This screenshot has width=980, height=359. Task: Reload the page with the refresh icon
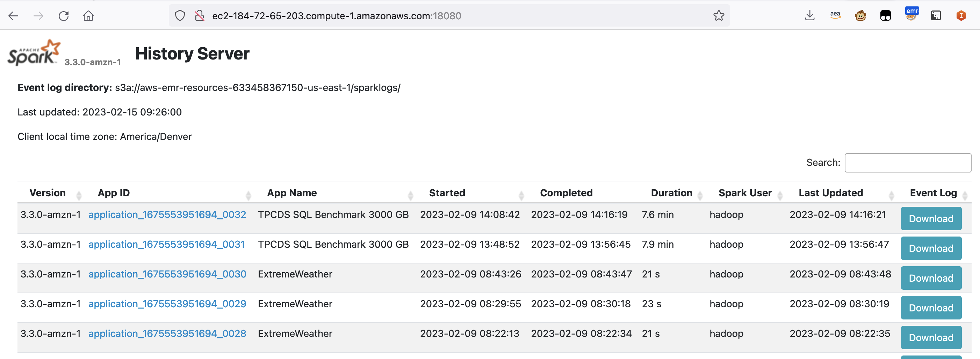click(64, 16)
